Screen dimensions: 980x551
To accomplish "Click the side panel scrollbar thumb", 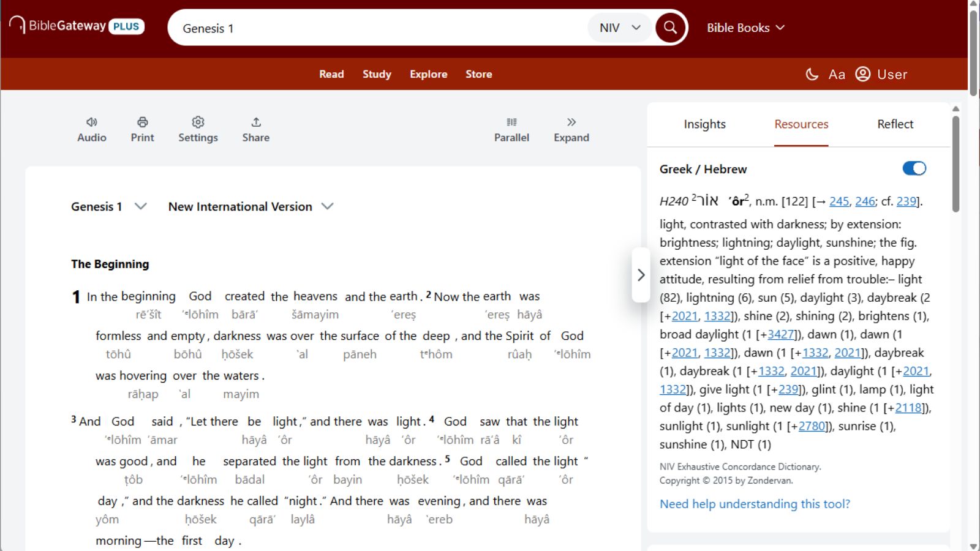I will [x=956, y=164].
